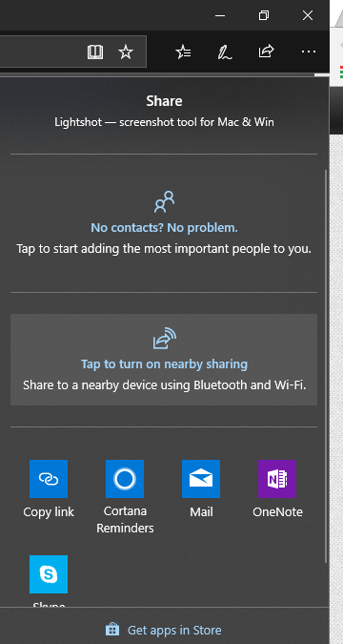343x644 pixels.
Task: Tap No contacts? No problem. text
Action: [164, 227]
